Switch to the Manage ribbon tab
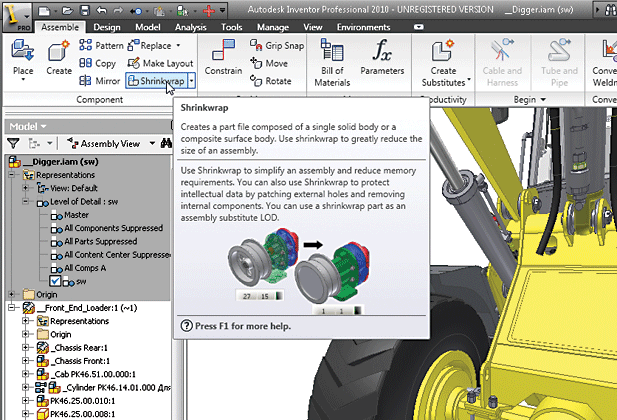This screenshot has width=617, height=420. click(x=273, y=27)
